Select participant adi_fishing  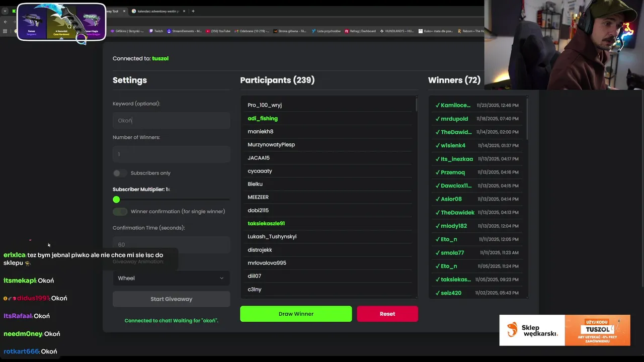(263, 118)
